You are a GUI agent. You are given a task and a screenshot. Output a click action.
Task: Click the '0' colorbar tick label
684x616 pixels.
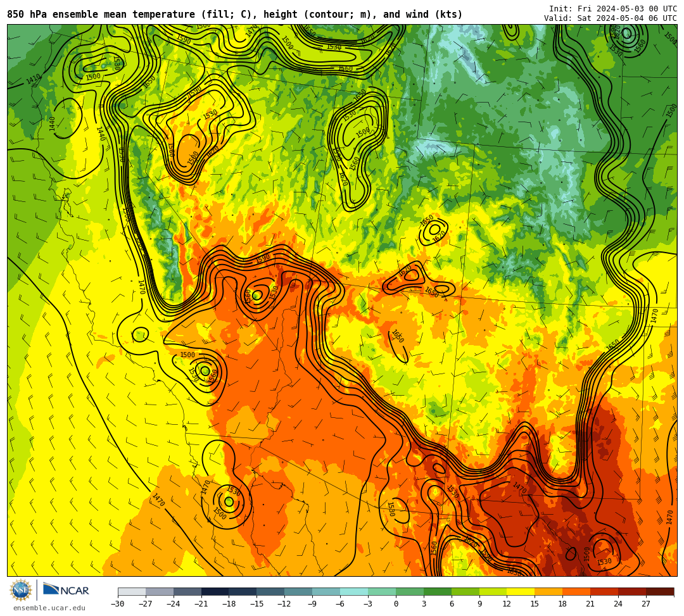coord(396,604)
